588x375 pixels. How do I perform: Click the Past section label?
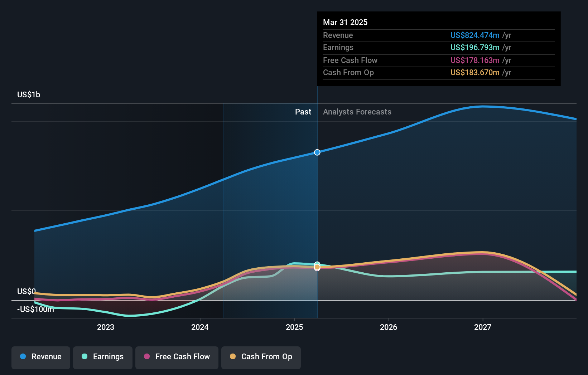(x=303, y=112)
